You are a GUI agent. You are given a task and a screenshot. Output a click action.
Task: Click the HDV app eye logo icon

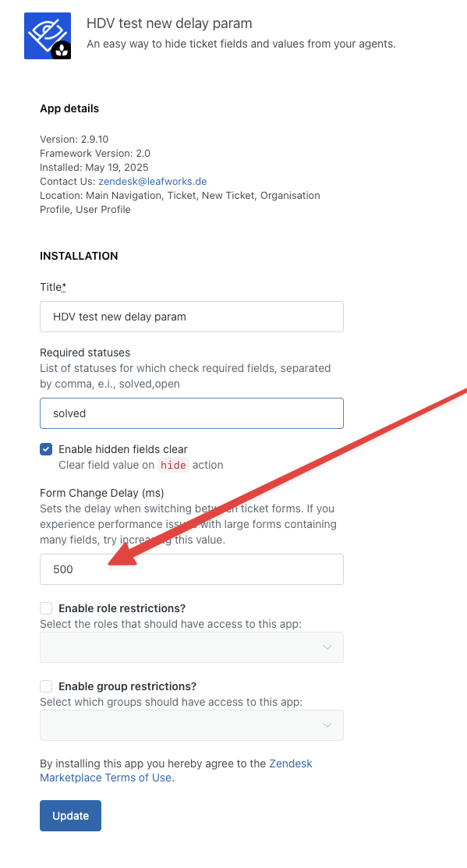point(48,35)
